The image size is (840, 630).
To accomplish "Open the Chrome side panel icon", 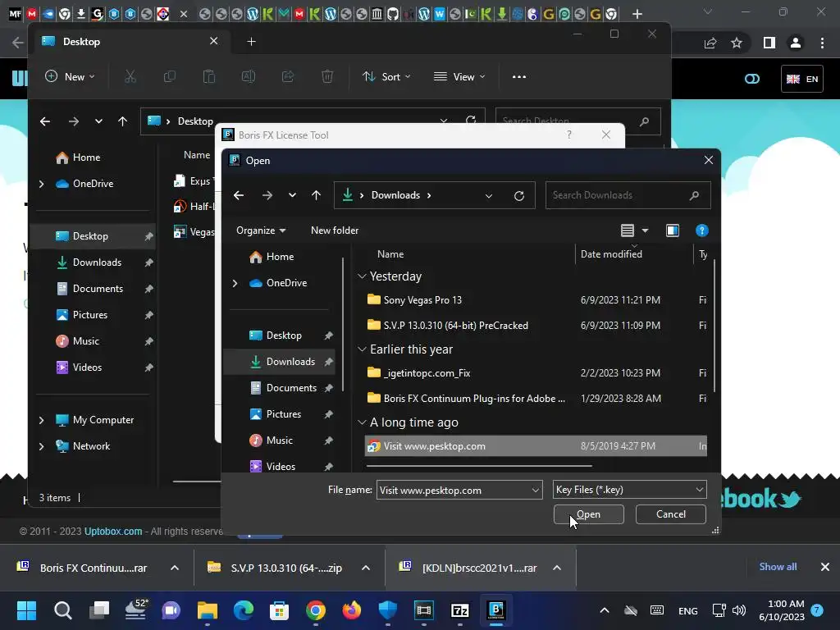I will [x=769, y=43].
